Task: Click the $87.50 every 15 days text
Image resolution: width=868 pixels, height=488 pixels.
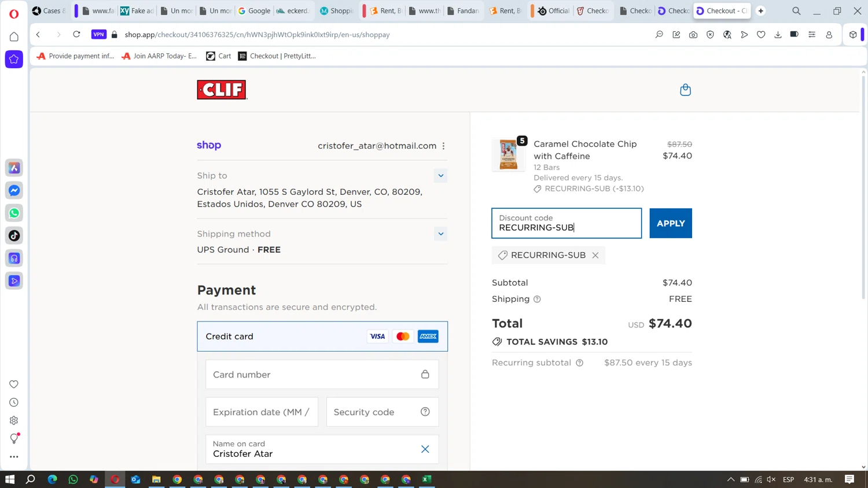Action: [648, 363]
